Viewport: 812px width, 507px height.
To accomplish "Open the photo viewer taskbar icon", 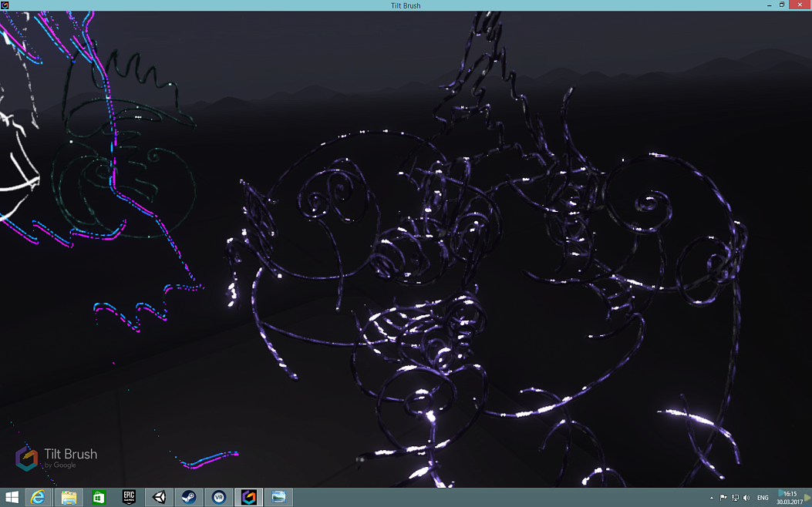I will point(278,498).
